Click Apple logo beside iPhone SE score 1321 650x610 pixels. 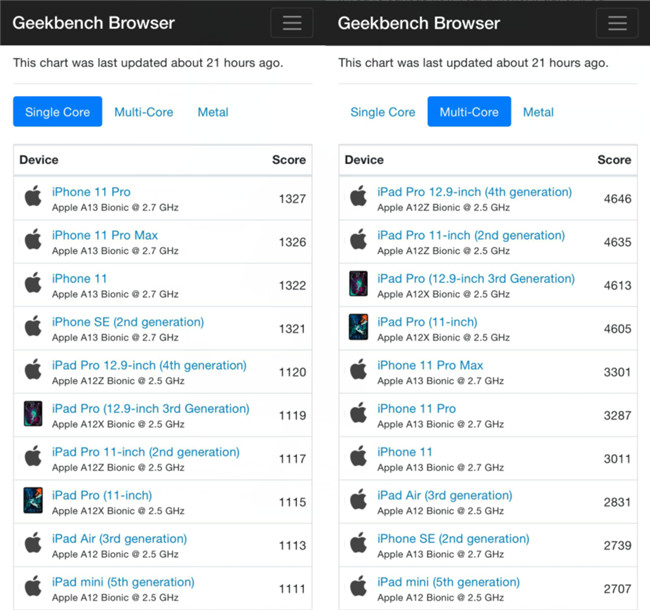pyautogui.click(x=33, y=326)
